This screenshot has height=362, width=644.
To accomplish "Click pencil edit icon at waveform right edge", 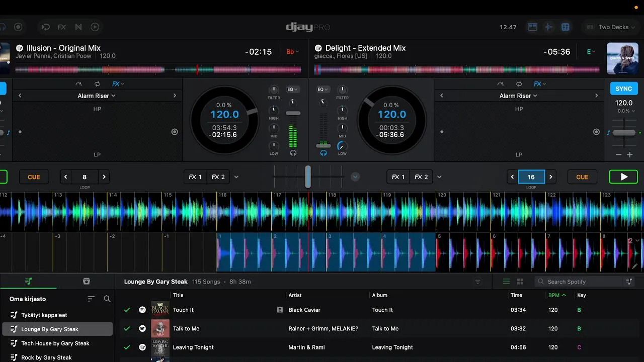I will pyautogui.click(x=635, y=266).
